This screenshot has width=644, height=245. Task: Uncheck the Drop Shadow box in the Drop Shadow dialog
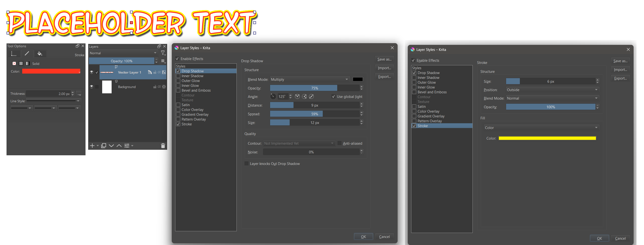click(178, 71)
